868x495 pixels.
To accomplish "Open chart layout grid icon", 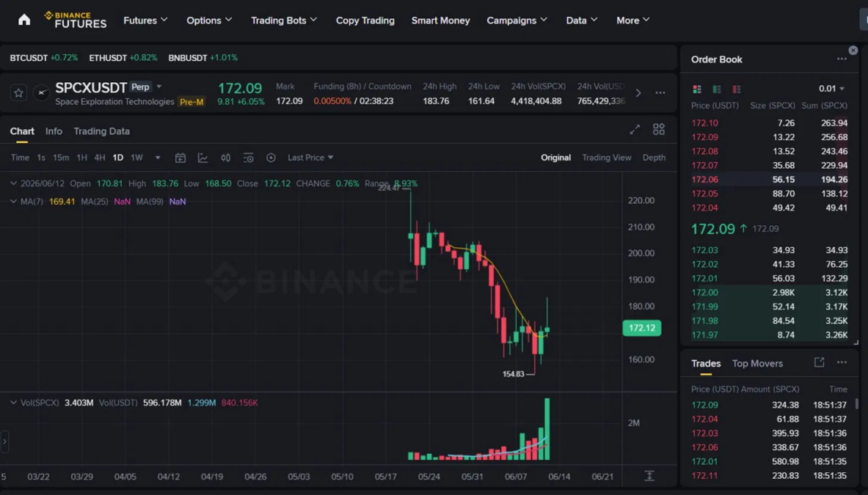I will coord(659,129).
